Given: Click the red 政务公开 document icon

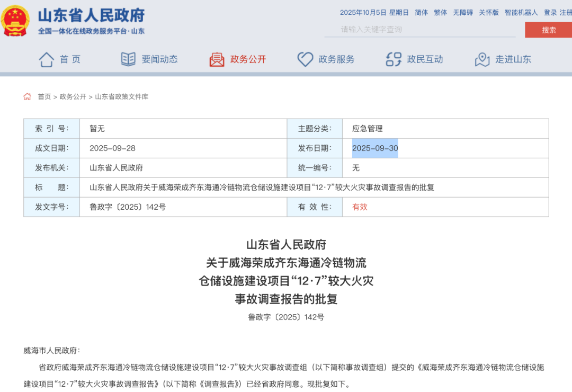Looking at the screenshot, I should 217,59.
